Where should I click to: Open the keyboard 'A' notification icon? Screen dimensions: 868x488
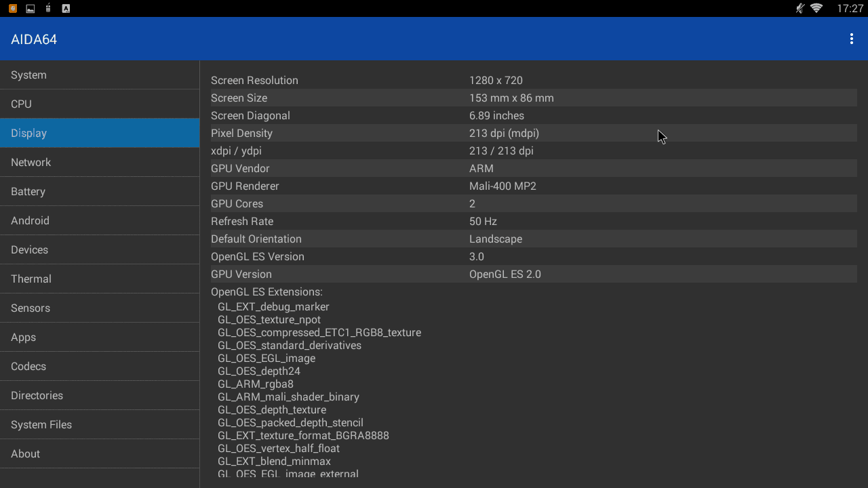tap(66, 9)
